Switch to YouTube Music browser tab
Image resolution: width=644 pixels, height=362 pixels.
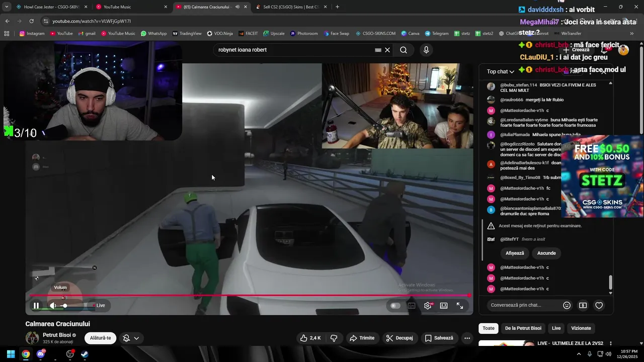132,7
